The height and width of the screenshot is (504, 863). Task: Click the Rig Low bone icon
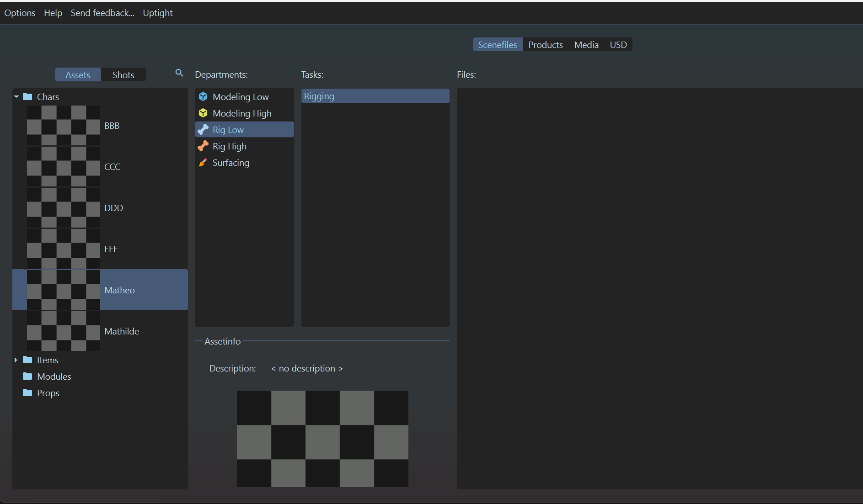[203, 130]
